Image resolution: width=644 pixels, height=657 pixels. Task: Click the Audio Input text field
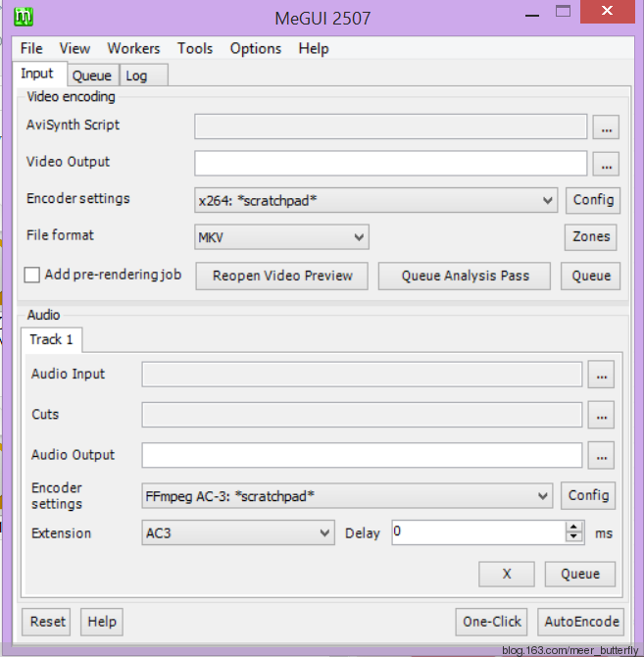(x=362, y=375)
